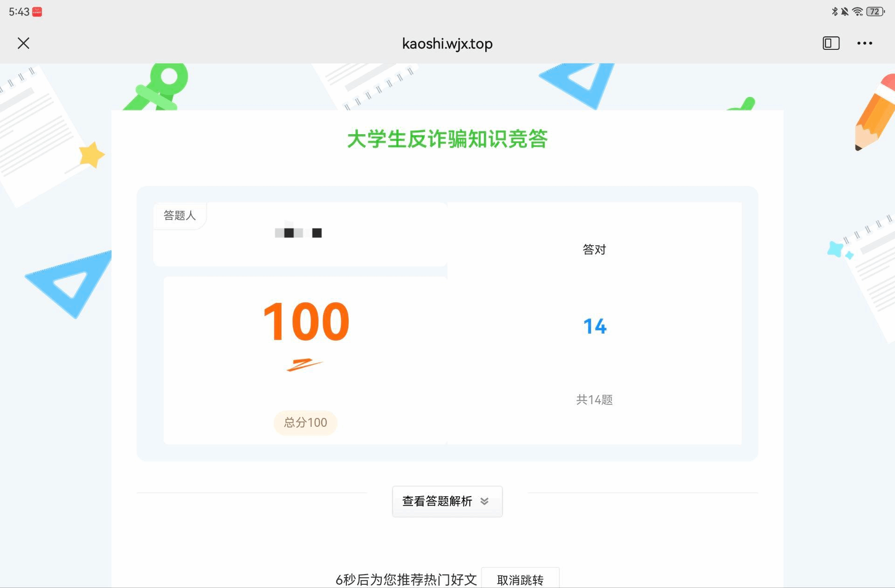895x588 pixels.
Task: Open the three-dot more options menu
Action: tap(864, 43)
